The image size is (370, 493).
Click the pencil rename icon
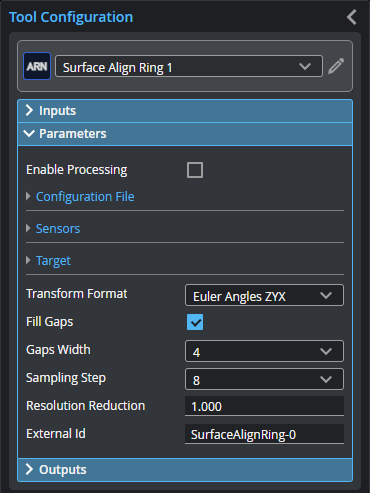point(336,66)
